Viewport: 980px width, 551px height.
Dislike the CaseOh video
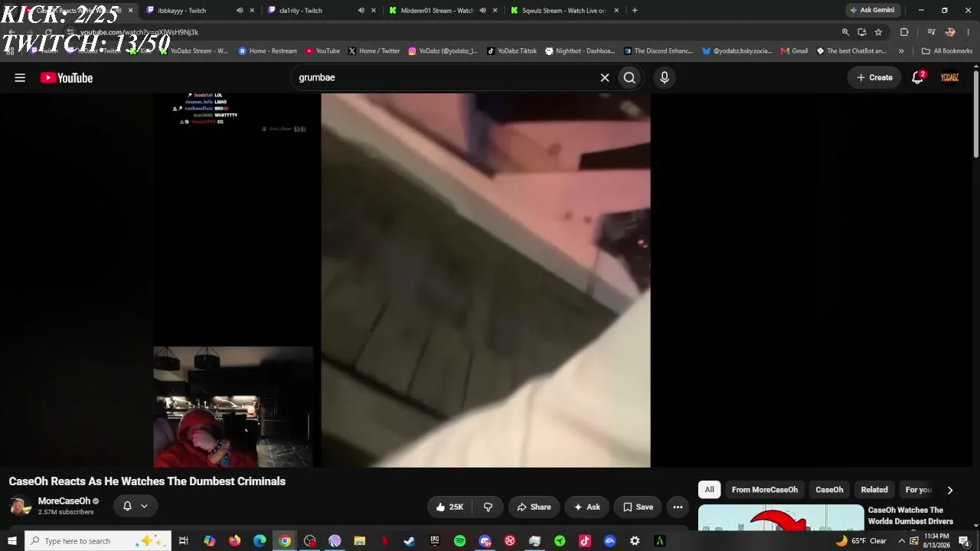(x=488, y=507)
